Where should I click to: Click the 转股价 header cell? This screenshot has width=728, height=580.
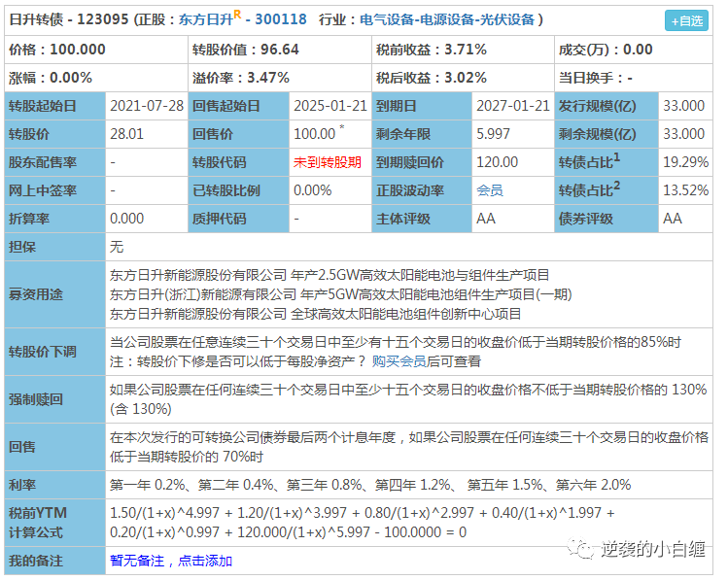(x=54, y=134)
